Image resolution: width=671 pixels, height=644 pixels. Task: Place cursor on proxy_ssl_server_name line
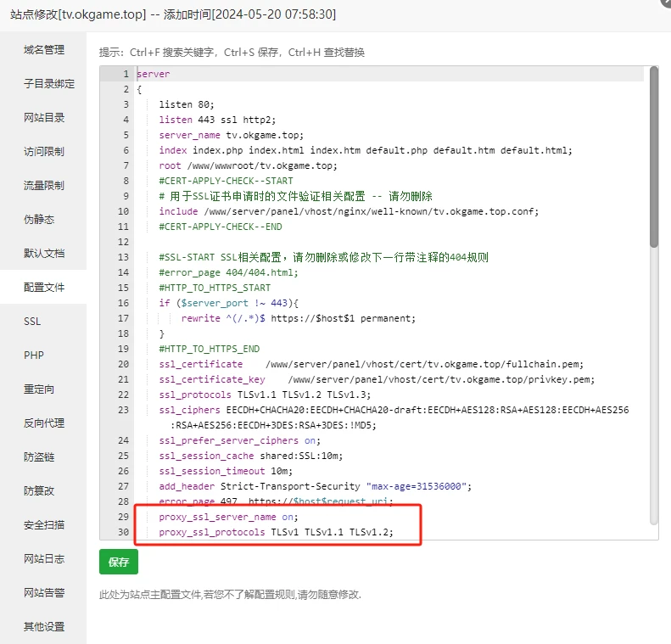click(x=229, y=517)
